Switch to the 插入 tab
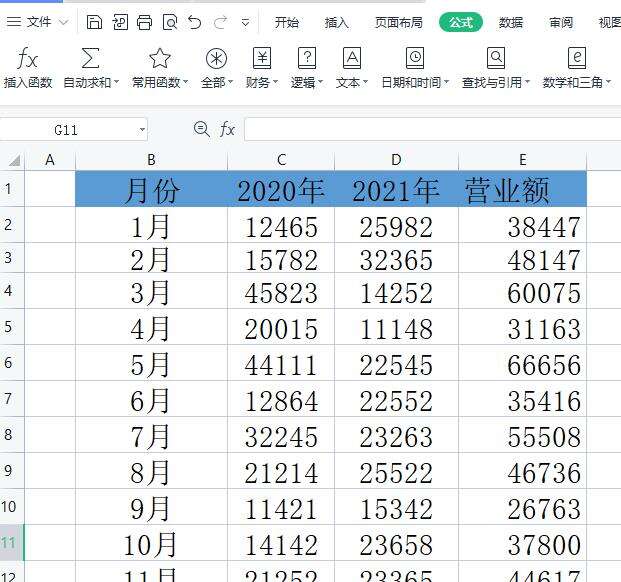This screenshot has height=582, width=621. click(337, 23)
